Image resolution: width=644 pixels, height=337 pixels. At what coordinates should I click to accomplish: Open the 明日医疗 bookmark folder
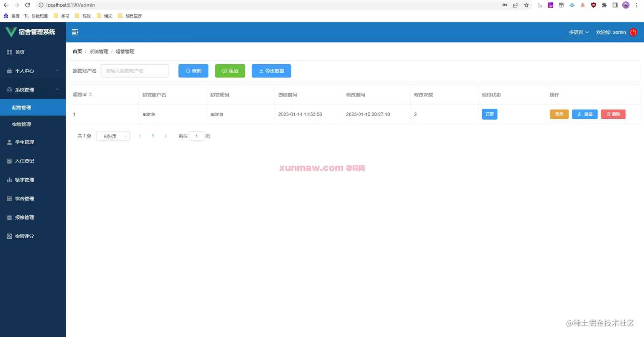click(130, 16)
